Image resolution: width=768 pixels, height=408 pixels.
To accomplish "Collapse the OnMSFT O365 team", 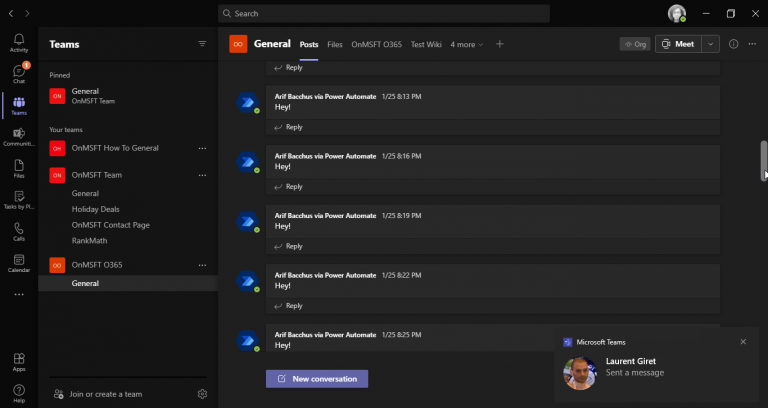I will click(97, 265).
